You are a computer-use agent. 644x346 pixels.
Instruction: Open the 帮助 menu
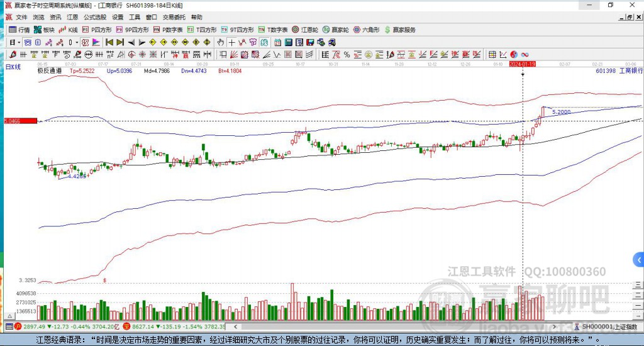click(197, 17)
